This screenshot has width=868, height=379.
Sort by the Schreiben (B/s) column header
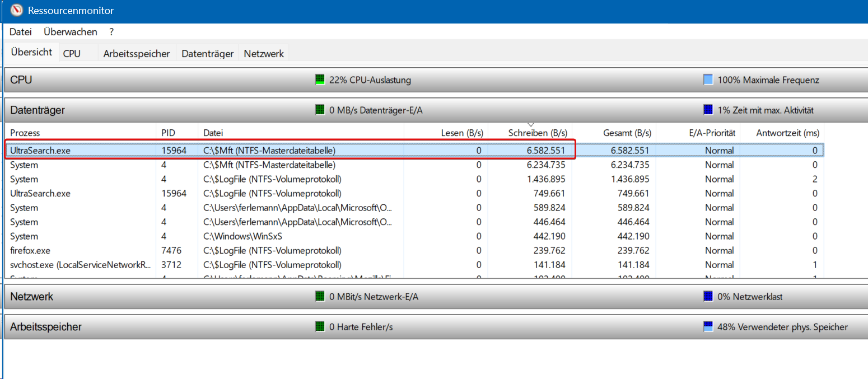(x=530, y=133)
